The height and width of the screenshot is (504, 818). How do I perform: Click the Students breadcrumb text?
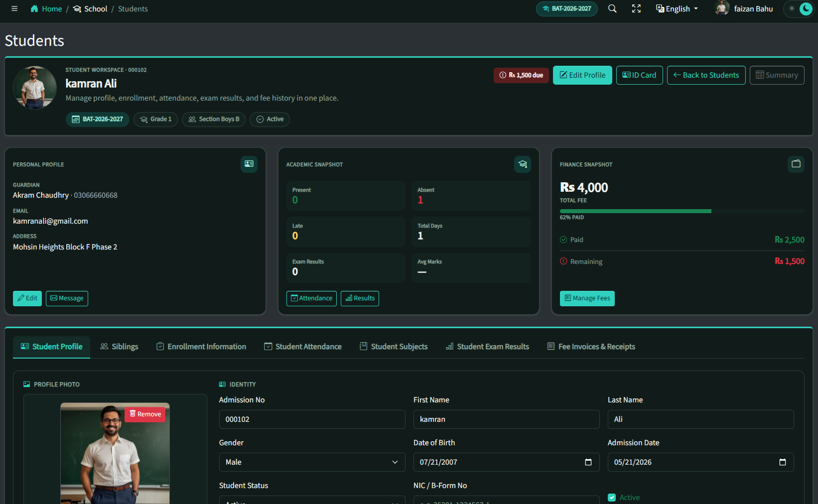133,8
